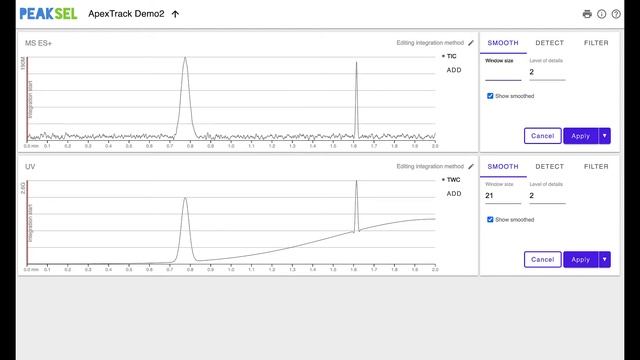Click ADD under TWC trace
Viewport: 640px width, 360px height.
454,194
